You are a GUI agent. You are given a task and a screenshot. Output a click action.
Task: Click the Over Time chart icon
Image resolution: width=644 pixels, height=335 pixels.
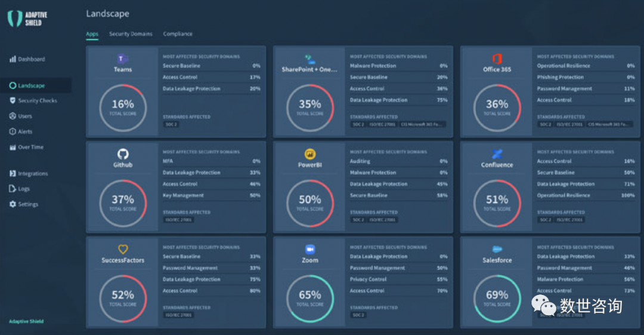13,147
